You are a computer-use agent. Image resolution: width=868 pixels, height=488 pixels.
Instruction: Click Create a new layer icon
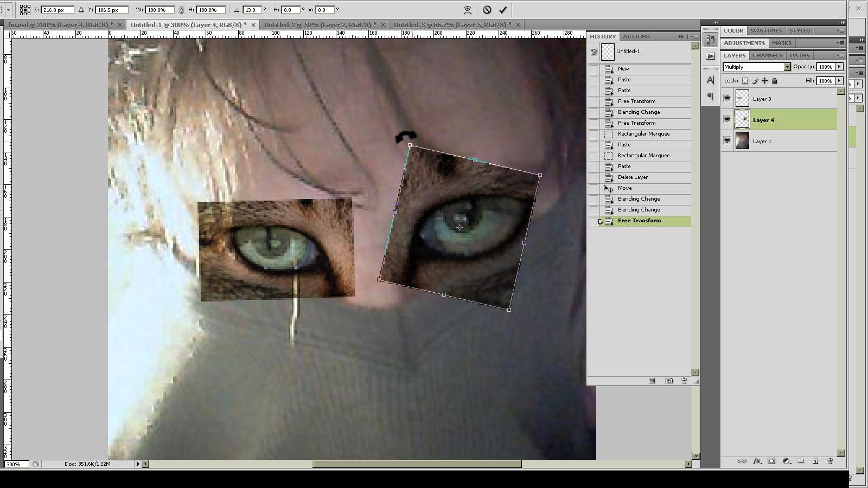[x=815, y=461]
